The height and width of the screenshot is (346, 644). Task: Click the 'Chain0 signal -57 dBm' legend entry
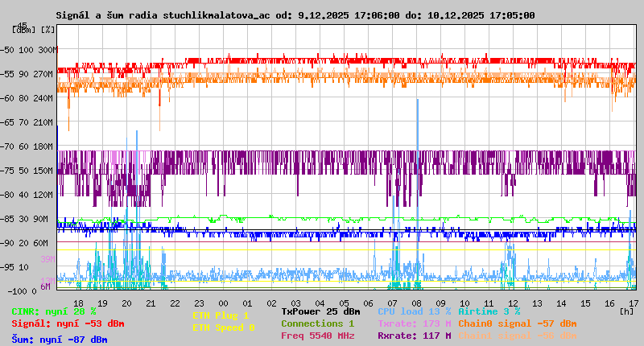(x=518, y=323)
